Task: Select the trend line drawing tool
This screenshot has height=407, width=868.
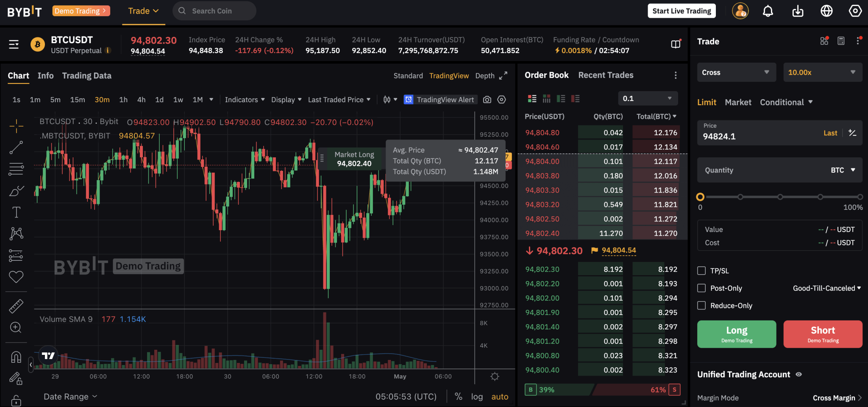Action: point(16,148)
